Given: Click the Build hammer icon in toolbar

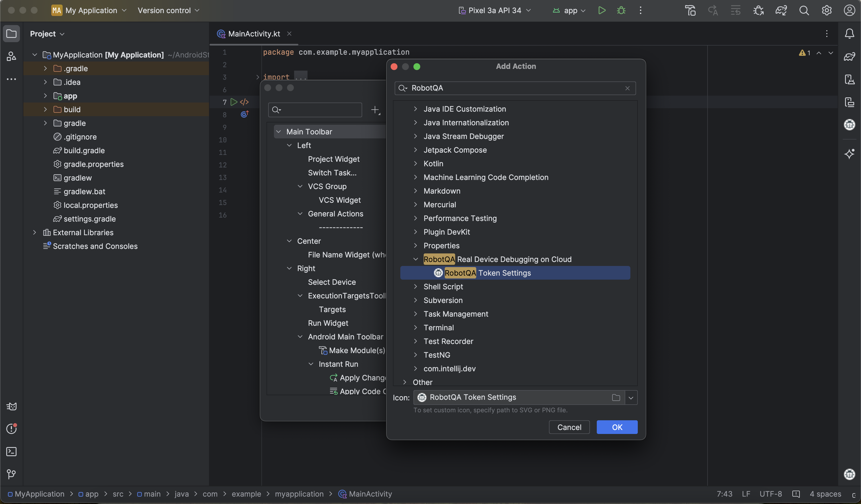Looking at the screenshot, I should (x=690, y=10).
